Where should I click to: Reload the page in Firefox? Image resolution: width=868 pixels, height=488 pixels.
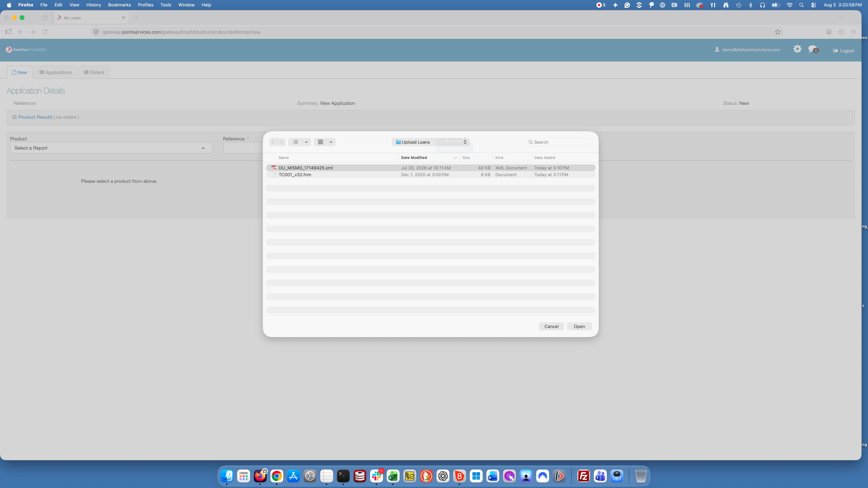pyautogui.click(x=45, y=32)
